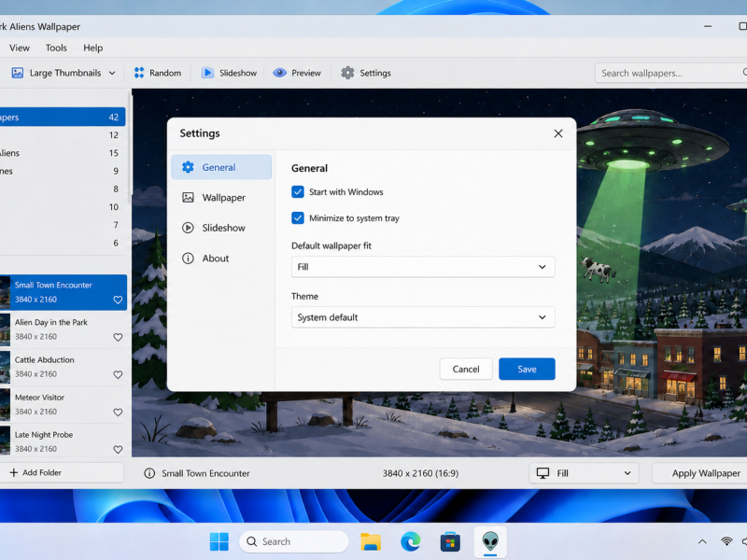The image size is (747, 560).
Task: Select the Aliens category with 15 items
Action: pyautogui.click(x=63, y=153)
